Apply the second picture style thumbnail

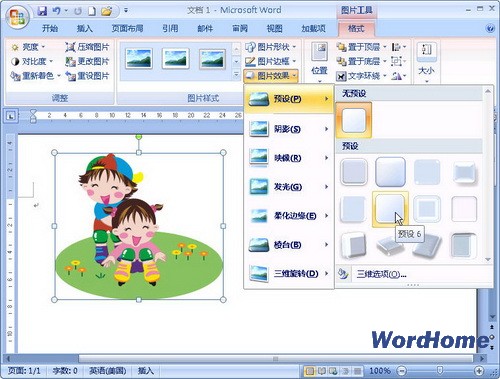[176, 59]
